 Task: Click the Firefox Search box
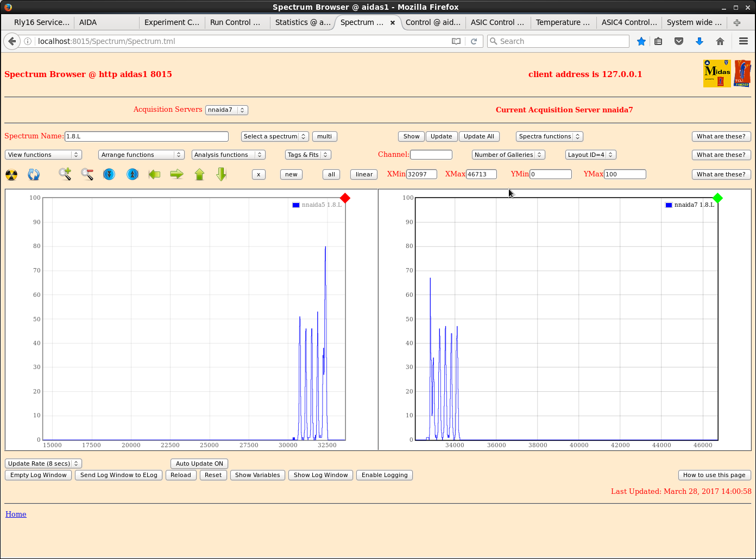[x=558, y=41]
